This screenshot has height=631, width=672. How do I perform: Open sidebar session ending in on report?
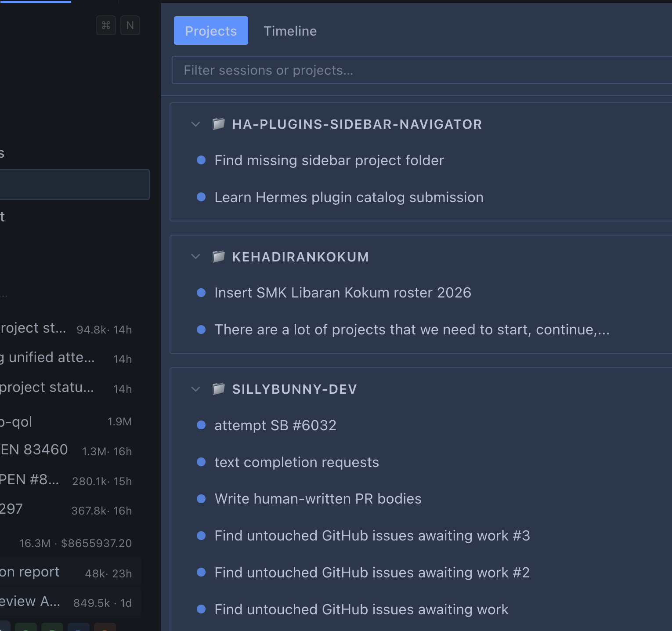(70, 573)
